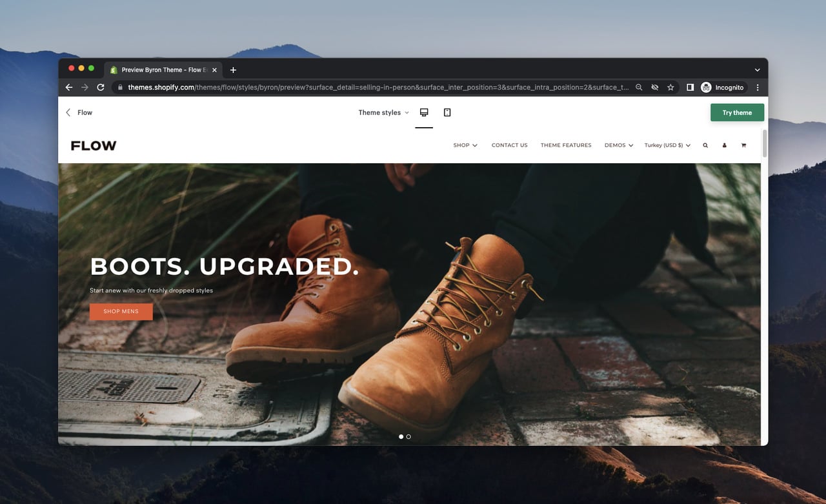The width and height of the screenshot is (826, 504).
Task: Toggle the browser side panel
Action: point(690,87)
